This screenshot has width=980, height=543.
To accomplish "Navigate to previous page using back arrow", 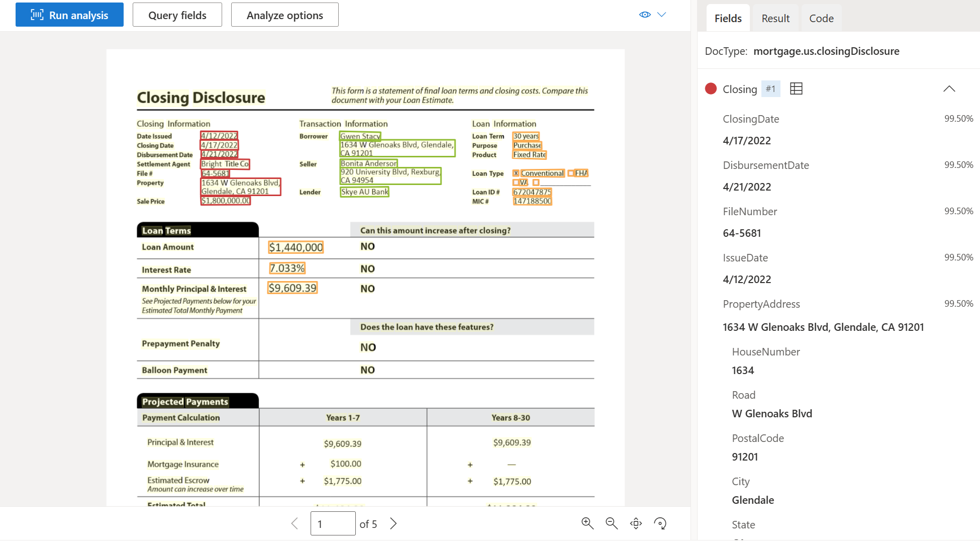I will pos(295,523).
